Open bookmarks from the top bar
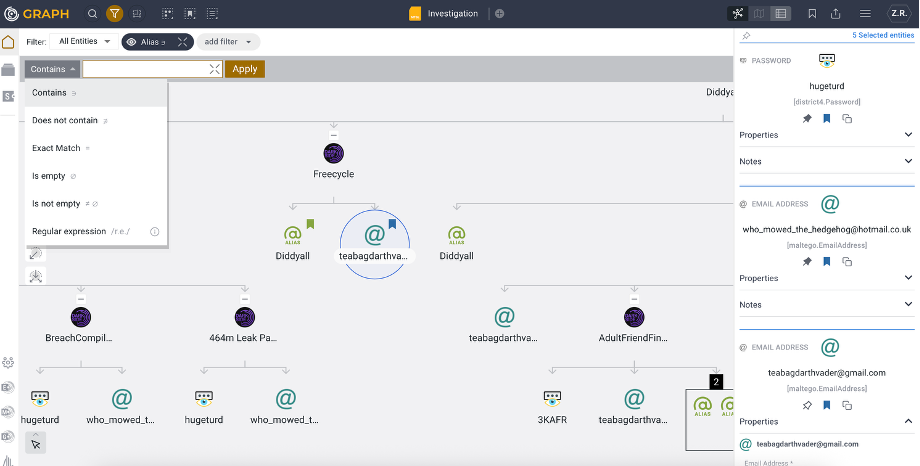 tap(813, 13)
